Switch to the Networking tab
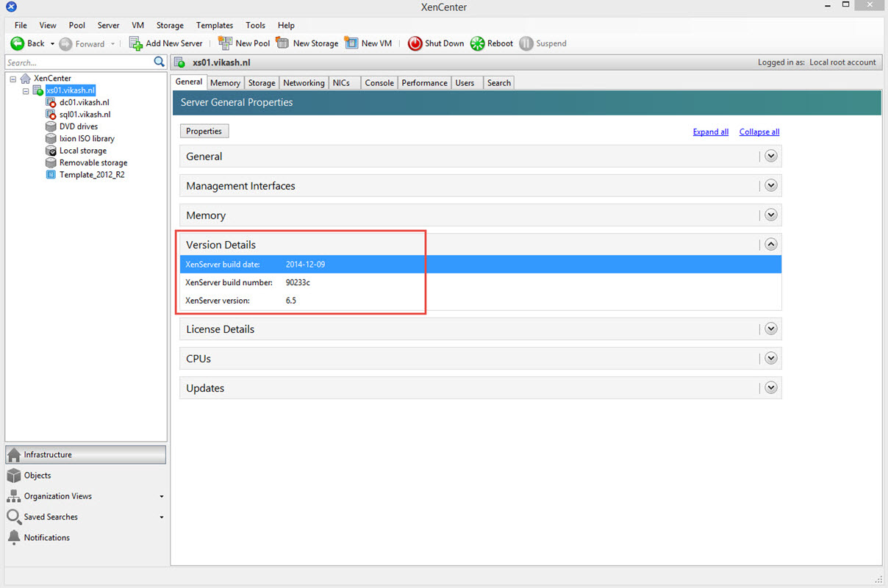This screenshot has width=888, height=588. pos(304,83)
